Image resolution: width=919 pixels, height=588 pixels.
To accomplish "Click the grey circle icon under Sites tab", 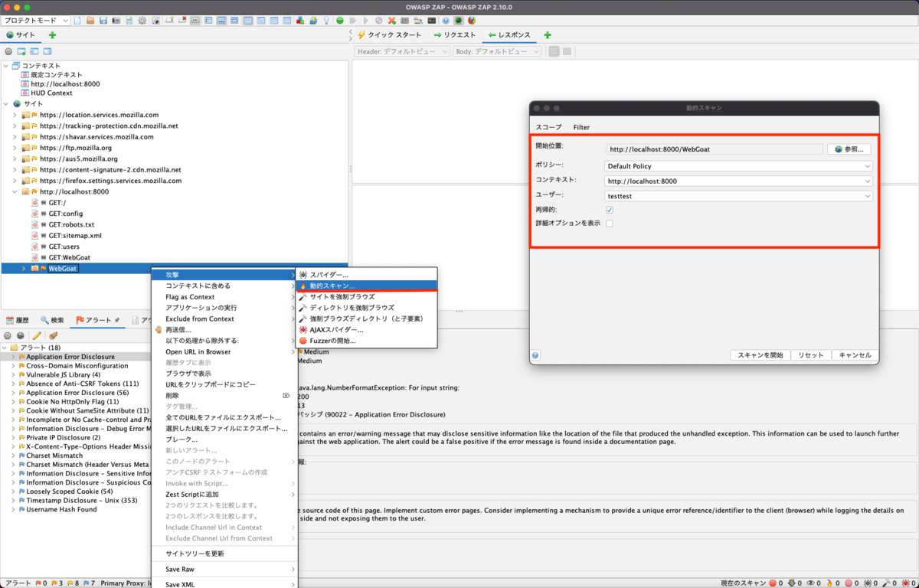I will pos(8,51).
